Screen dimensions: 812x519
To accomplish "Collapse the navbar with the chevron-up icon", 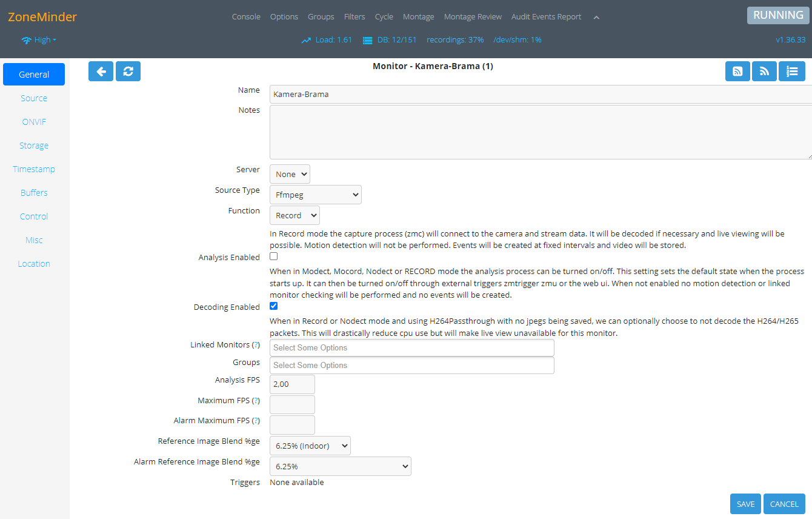I will coord(596,17).
